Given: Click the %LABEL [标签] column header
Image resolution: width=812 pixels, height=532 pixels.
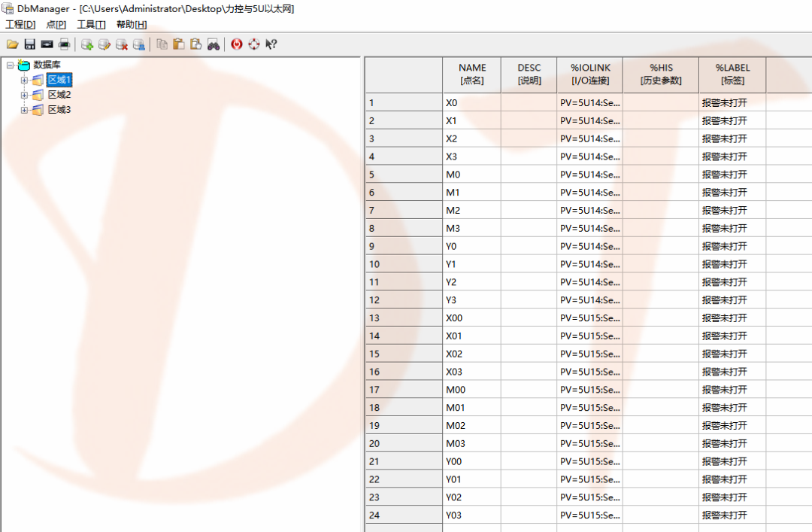Looking at the screenshot, I should pyautogui.click(x=732, y=74).
